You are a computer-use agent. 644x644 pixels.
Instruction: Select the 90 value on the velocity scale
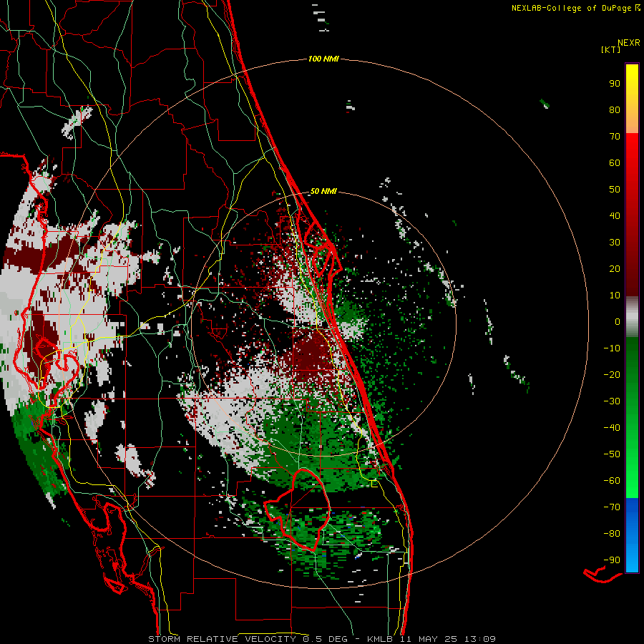(x=615, y=84)
